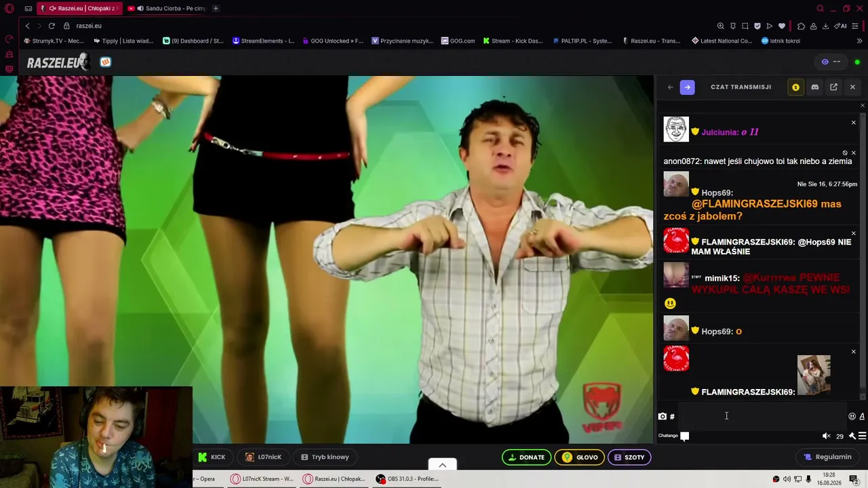This screenshot has width=868, height=488.
Task: Click the search icon in the browser title bar
Action: [820, 9]
